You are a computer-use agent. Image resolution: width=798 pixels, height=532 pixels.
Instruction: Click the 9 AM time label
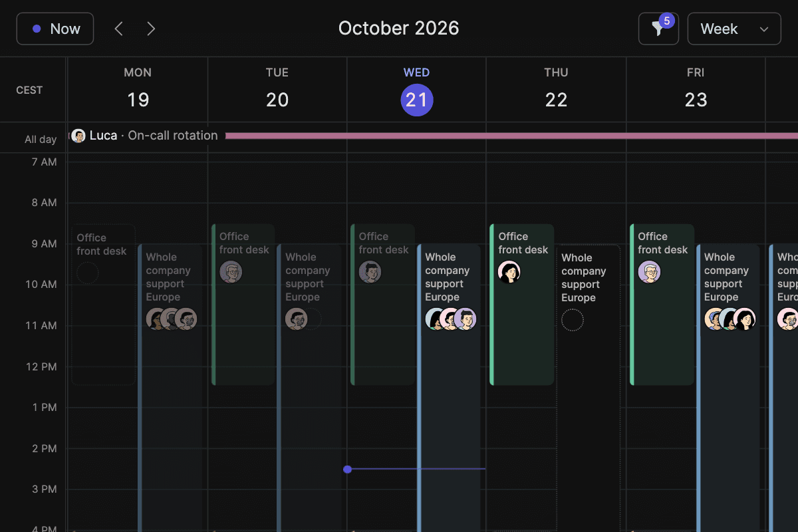coord(45,244)
